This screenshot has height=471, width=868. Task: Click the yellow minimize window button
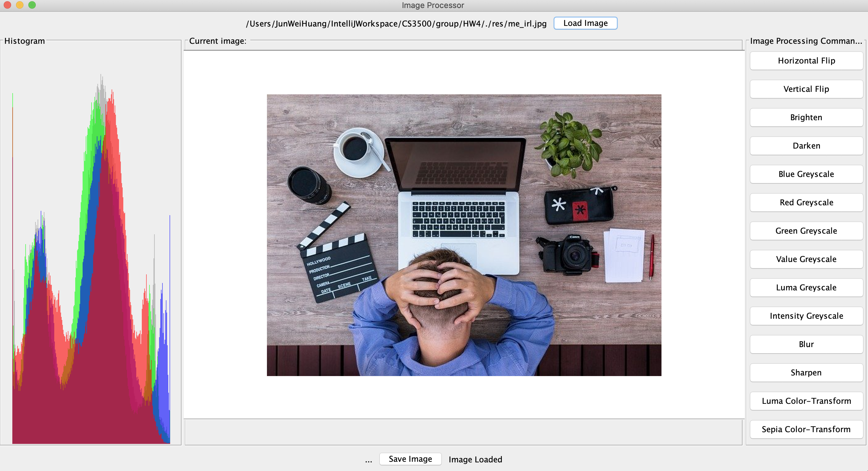[x=19, y=5]
